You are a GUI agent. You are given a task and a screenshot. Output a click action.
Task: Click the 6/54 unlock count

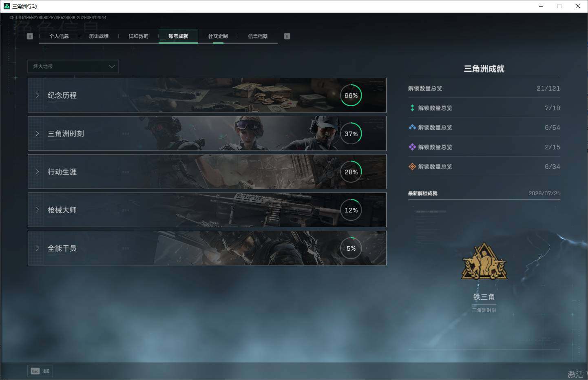553,128
